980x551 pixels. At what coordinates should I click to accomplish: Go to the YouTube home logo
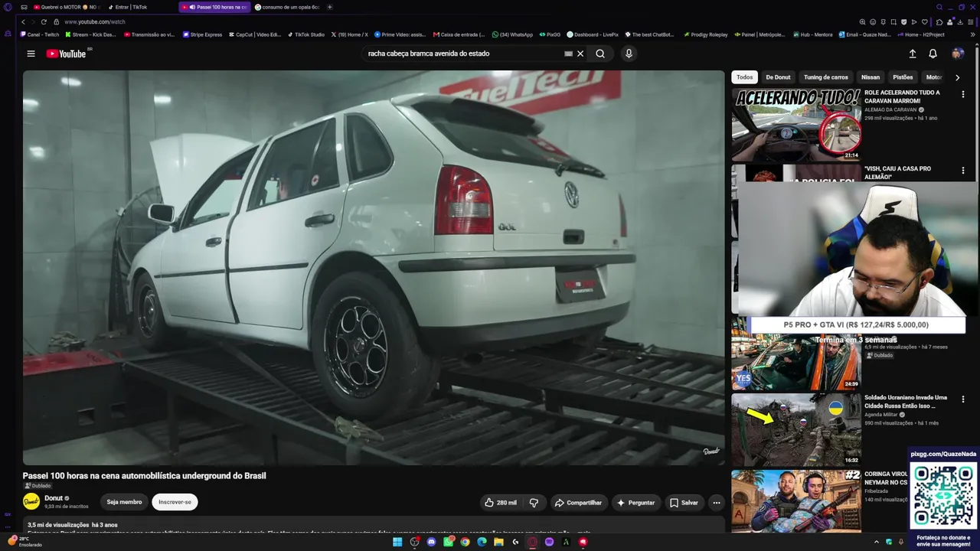(66, 54)
